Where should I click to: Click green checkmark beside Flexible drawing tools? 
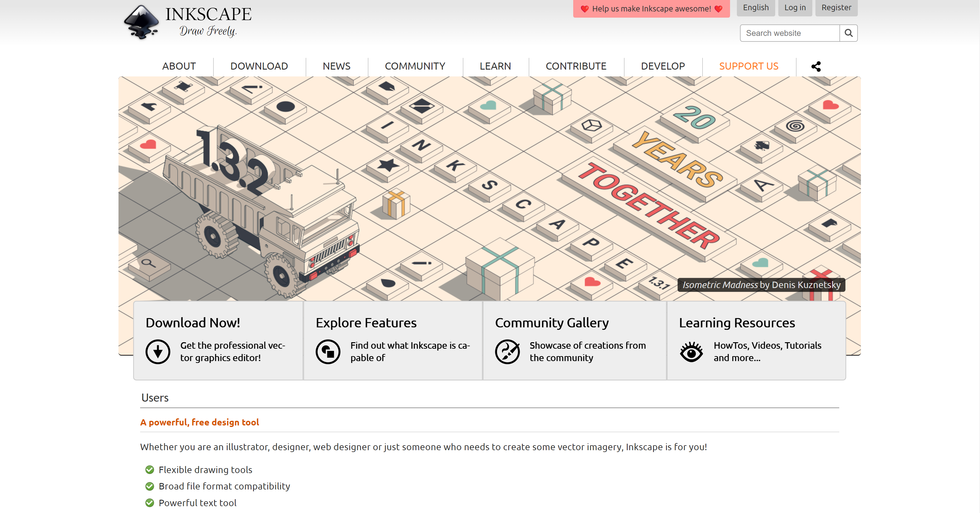[x=149, y=470]
